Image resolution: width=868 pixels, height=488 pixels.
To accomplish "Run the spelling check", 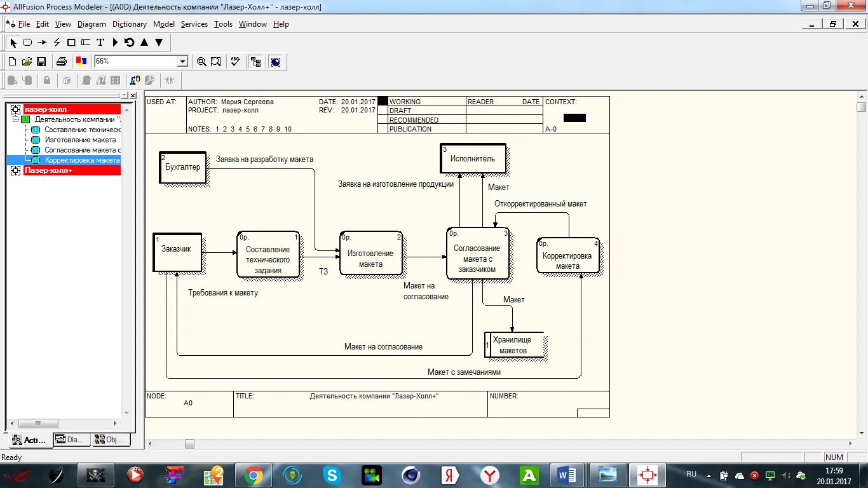I will tap(236, 62).
